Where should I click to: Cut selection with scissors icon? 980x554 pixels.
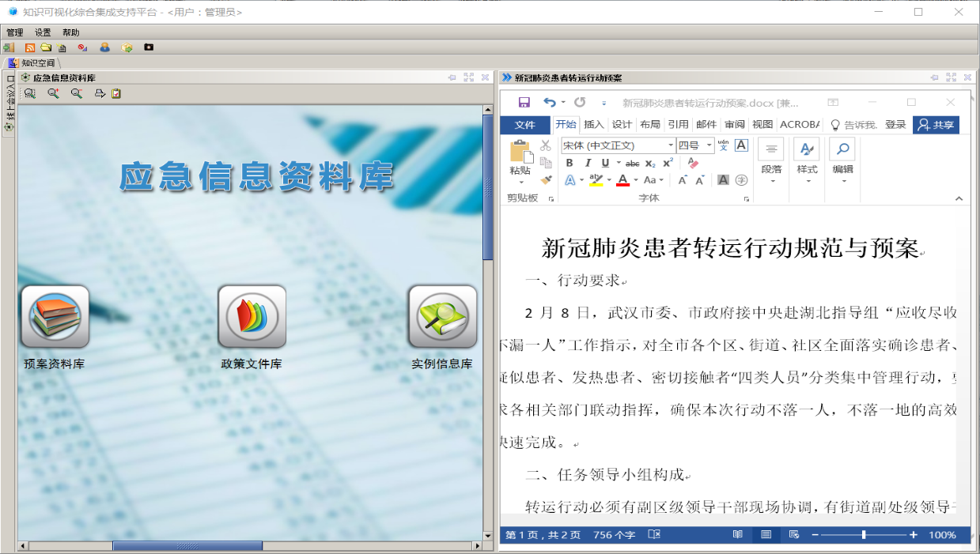pos(545,145)
